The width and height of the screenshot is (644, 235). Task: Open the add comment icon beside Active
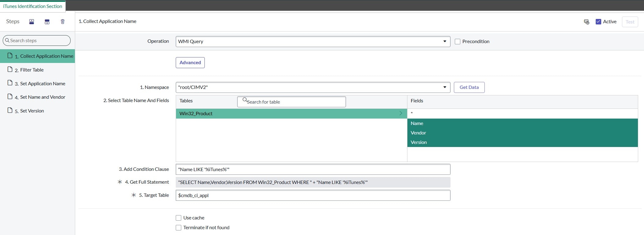pos(587,22)
